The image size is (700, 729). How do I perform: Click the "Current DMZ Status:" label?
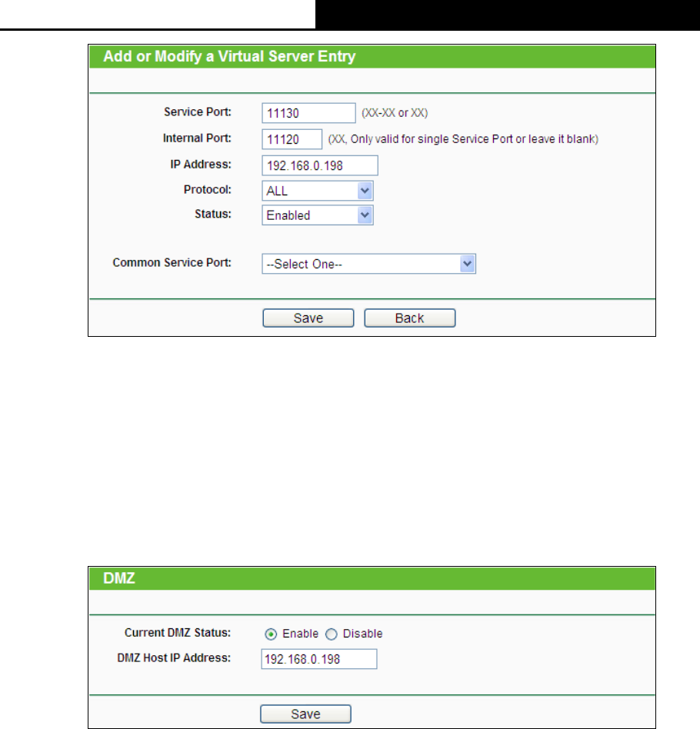(x=177, y=633)
